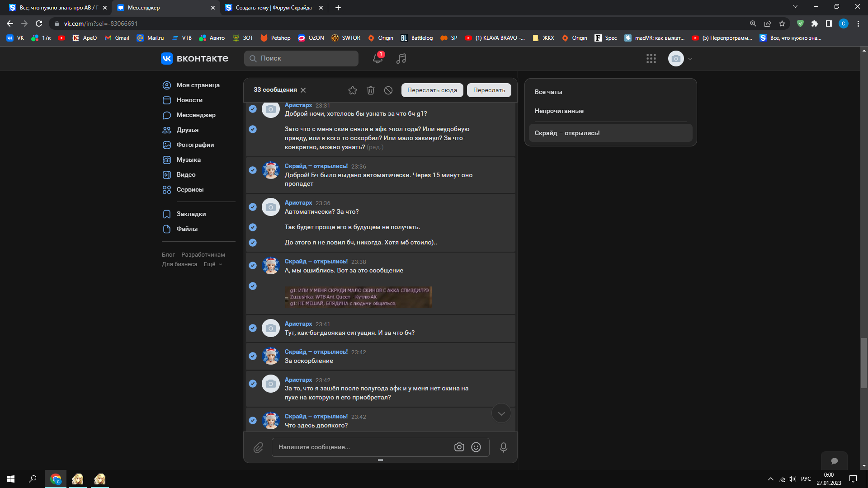This screenshot has width=868, height=488.
Task: Uncheck the message 'За оскорбление'
Action: 253,356
